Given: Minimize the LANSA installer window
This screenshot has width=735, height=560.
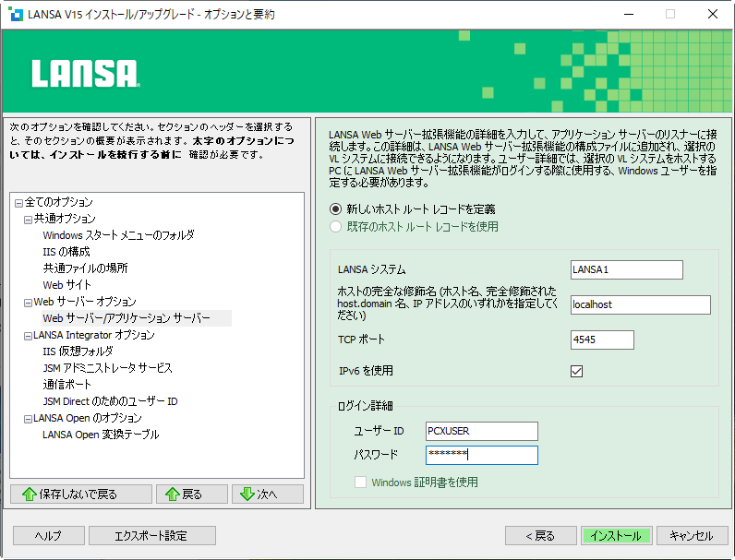Looking at the screenshot, I should tap(629, 14).
